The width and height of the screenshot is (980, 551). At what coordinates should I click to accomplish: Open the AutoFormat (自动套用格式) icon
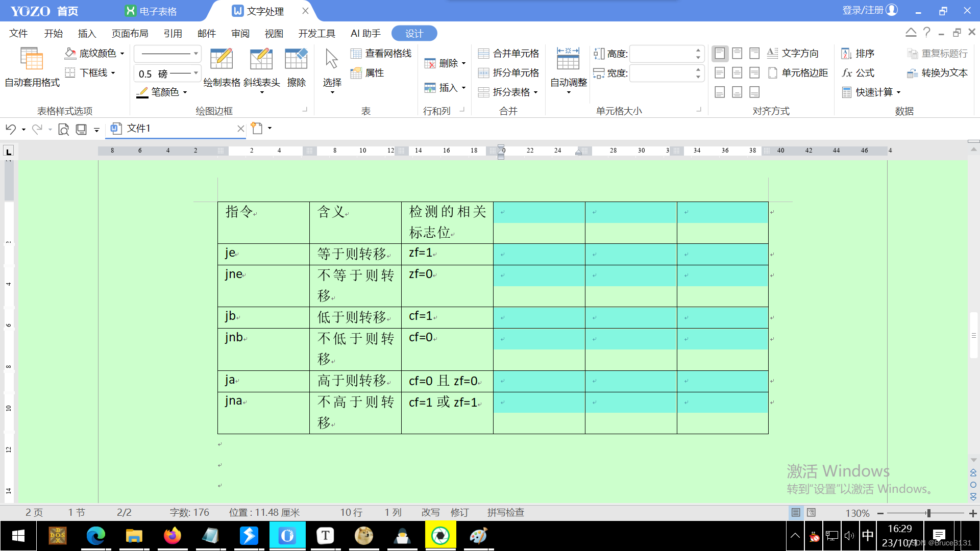click(32, 59)
